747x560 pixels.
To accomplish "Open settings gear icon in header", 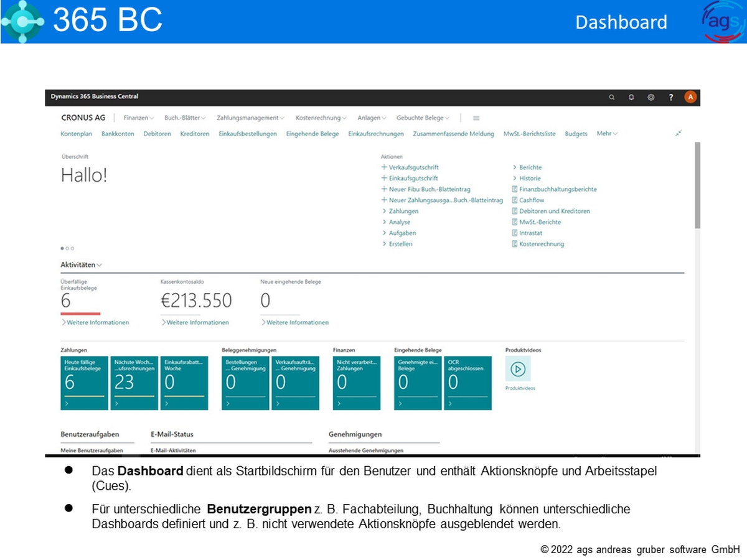I will pyautogui.click(x=651, y=97).
